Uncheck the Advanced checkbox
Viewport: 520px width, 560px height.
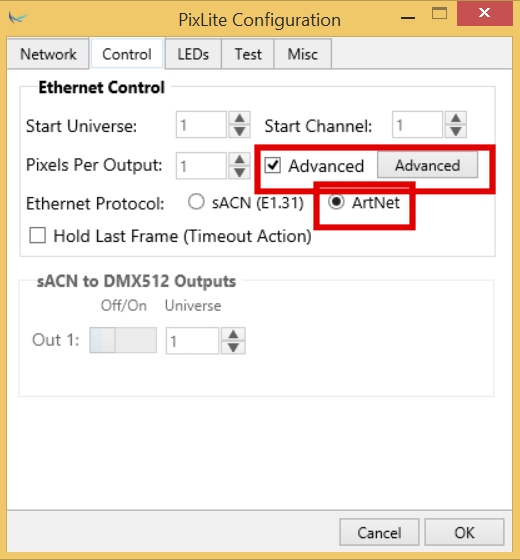tap(273, 165)
